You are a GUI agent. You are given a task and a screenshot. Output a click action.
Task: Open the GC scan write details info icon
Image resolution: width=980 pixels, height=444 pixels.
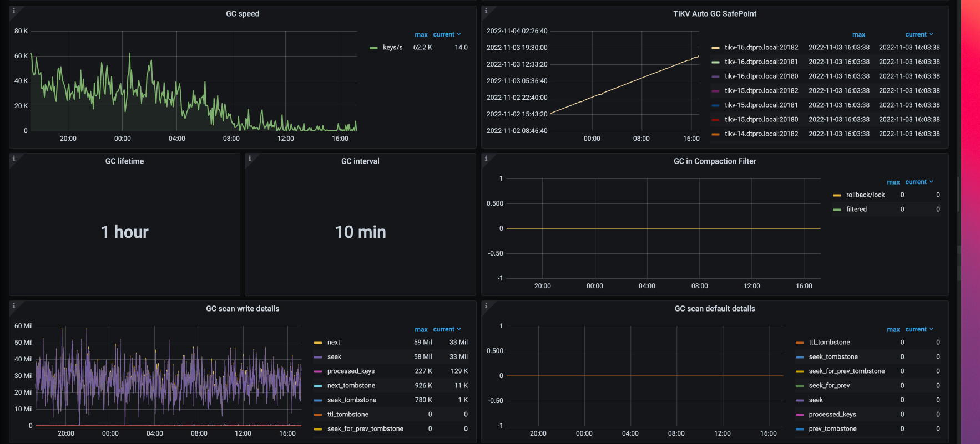(x=14, y=305)
